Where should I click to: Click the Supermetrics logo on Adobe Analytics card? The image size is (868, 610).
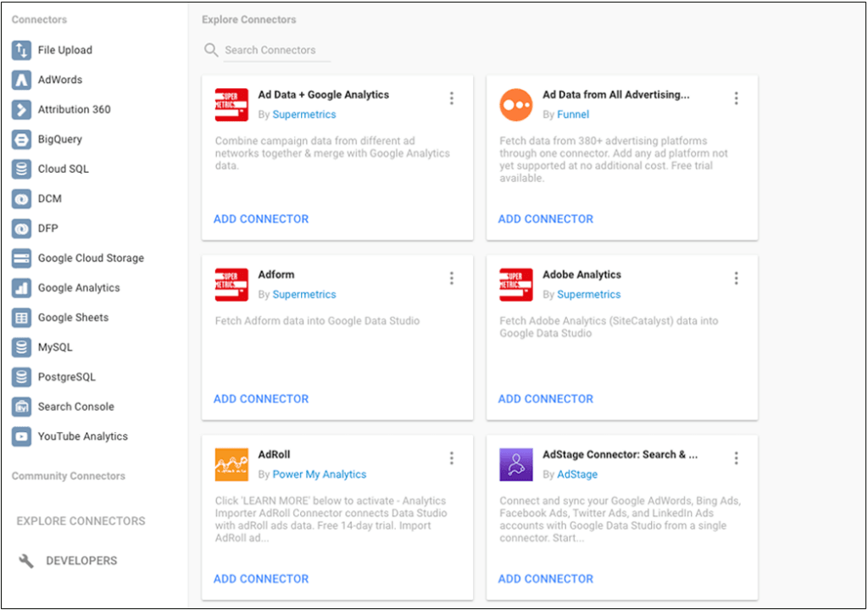[x=516, y=285]
